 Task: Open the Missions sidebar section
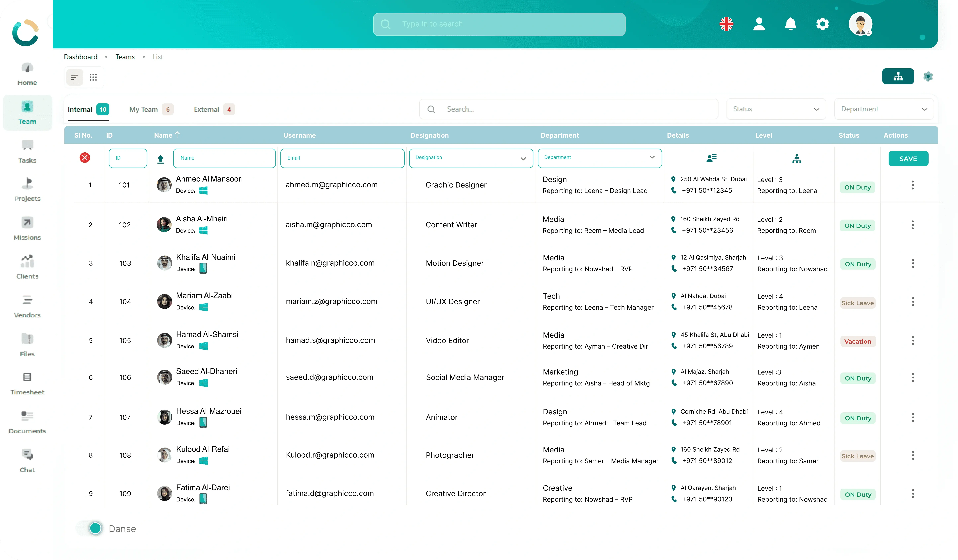pos(27,228)
